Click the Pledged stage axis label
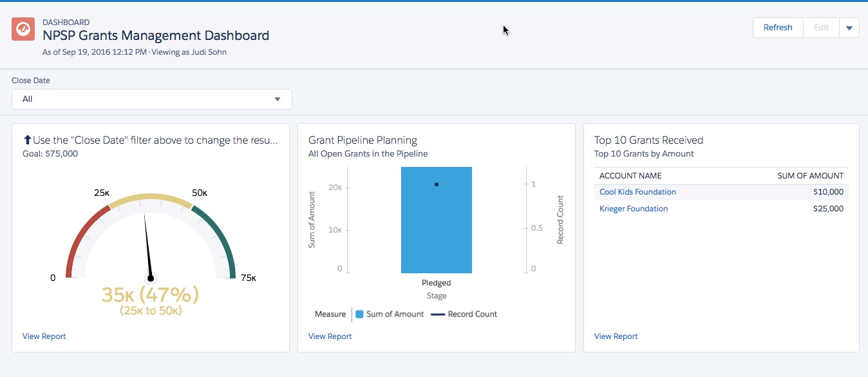Image resolution: width=868 pixels, height=377 pixels. (437, 283)
